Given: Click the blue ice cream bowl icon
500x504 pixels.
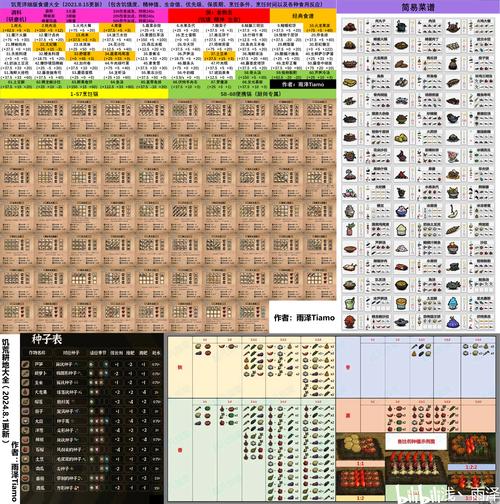Looking at the screenshot, I should click(x=401, y=211).
